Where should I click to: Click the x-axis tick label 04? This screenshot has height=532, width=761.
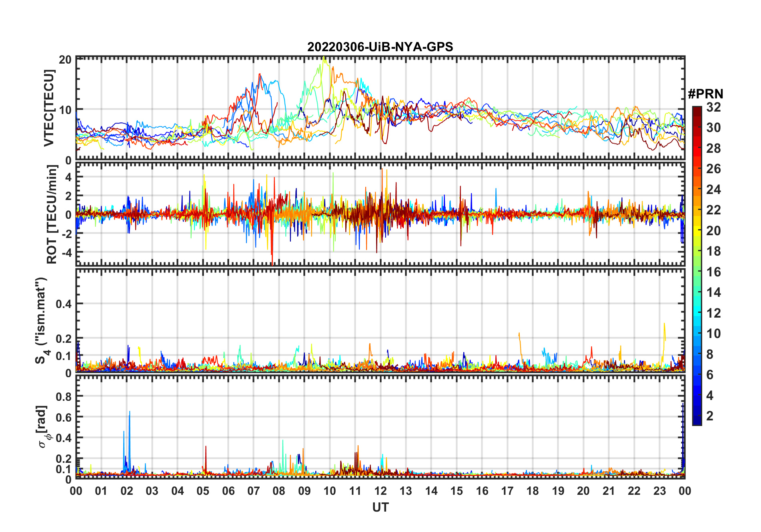[x=178, y=491]
